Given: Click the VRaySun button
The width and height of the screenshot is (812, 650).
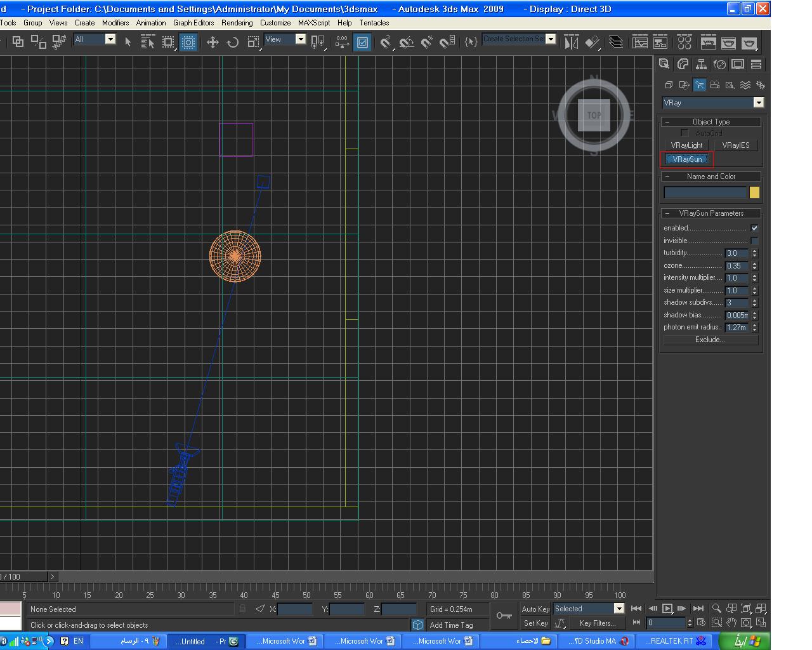Looking at the screenshot, I should tap(688, 159).
